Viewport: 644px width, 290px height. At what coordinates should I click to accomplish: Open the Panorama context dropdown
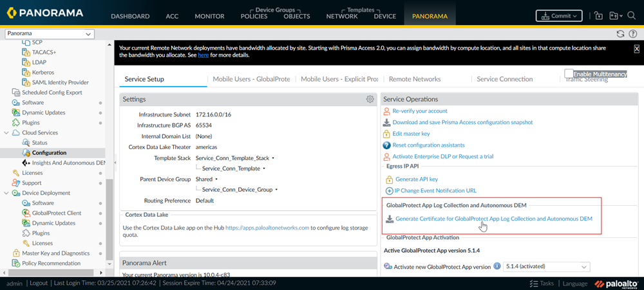coord(49,33)
